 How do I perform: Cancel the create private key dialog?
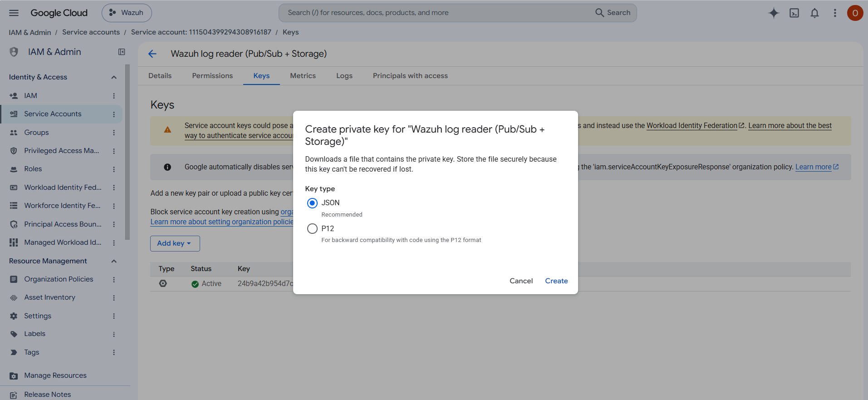click(521, 281)
